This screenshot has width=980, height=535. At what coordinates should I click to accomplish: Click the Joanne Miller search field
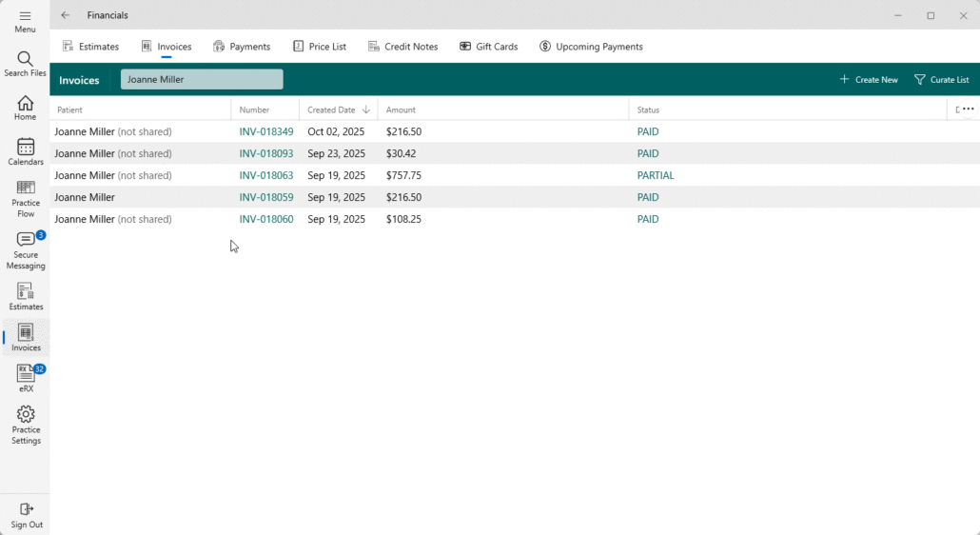click(x=202, y=80)
